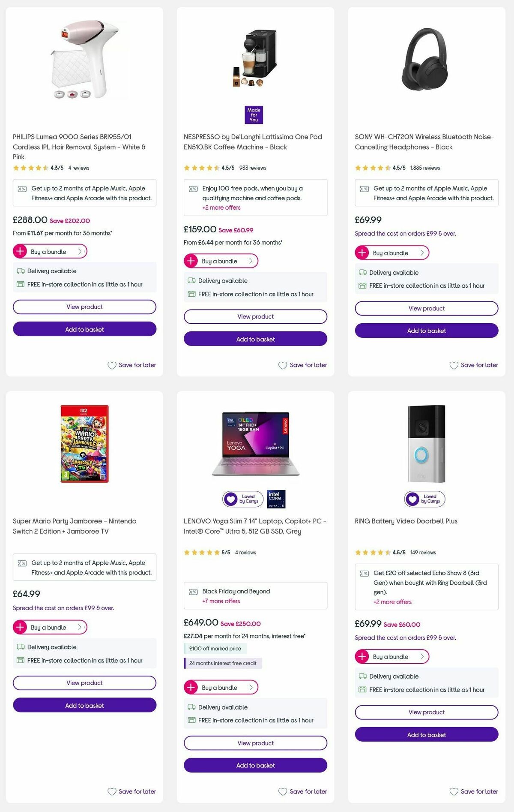Click the delivery truck icon on Lenovo Yoga card

point(191,707)
